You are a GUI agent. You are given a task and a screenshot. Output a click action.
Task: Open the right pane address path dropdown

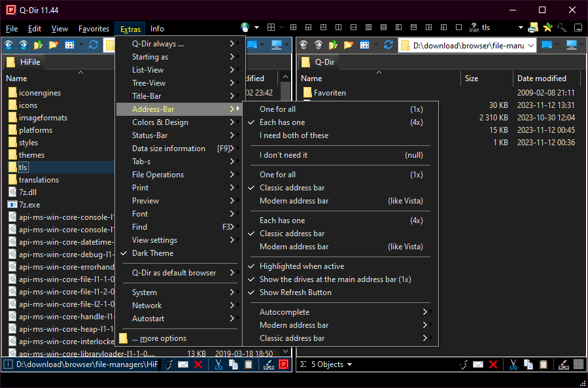coord(530,45)
